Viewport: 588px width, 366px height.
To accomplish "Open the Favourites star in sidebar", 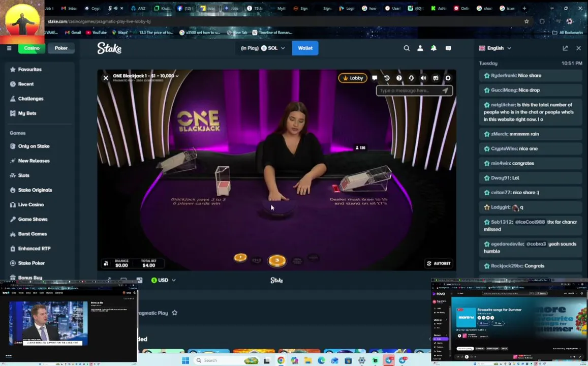I will pos(25,69).
